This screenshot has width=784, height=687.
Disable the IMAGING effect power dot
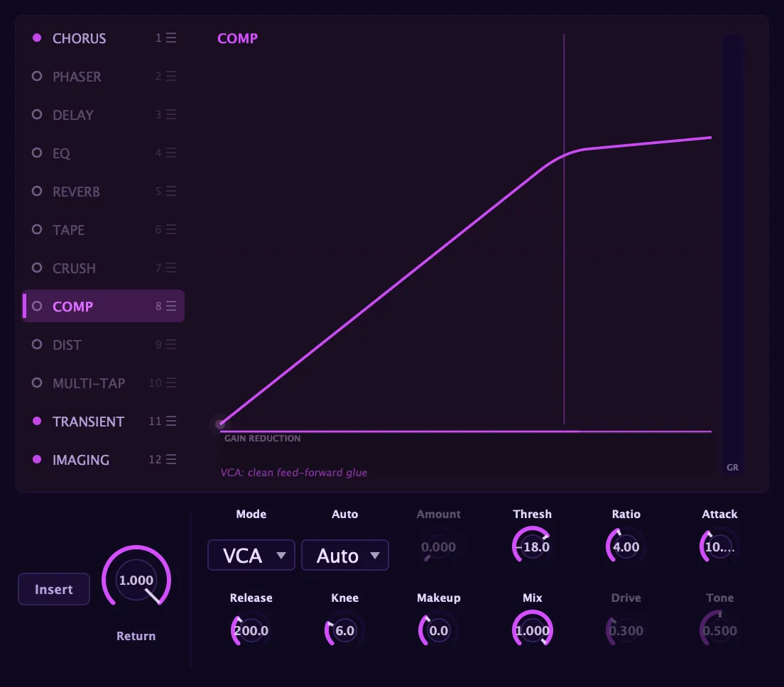point(37,459)
